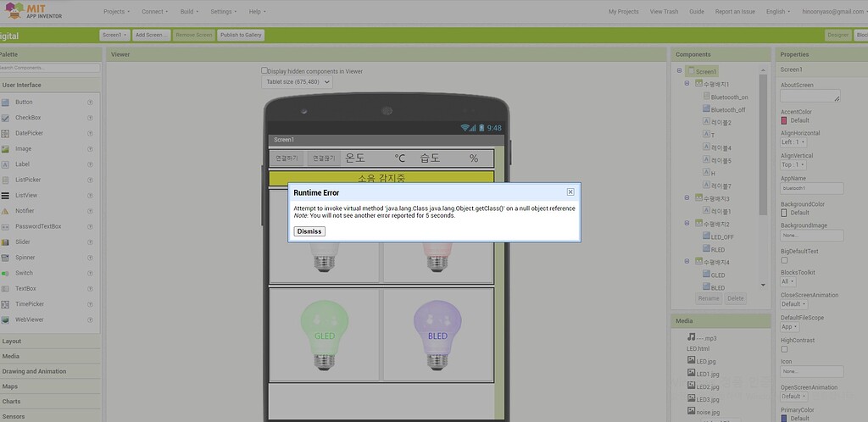Select the TextBox component icon
868x422 pixels.
[5, 289]
